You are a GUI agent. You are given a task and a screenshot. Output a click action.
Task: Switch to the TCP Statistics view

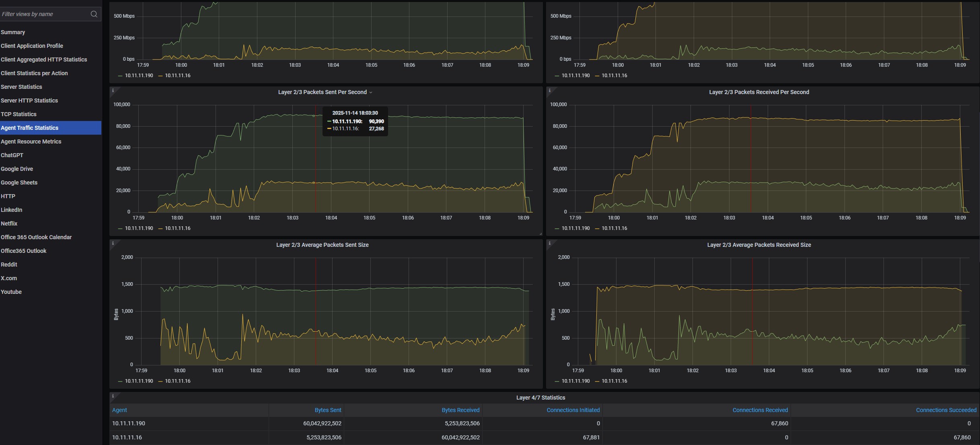[18, 114]
